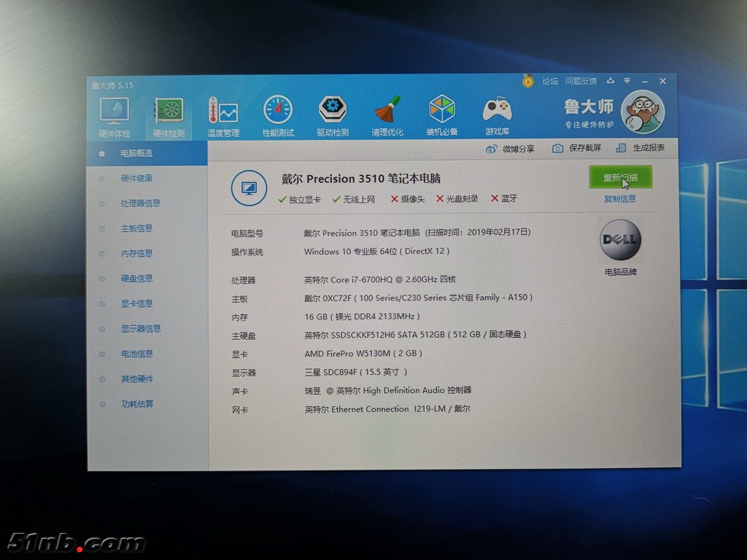This screenshot has height=560, width=747.
Task: Switch to 电池信息 sidebar tab
Action: coord(136,354)
